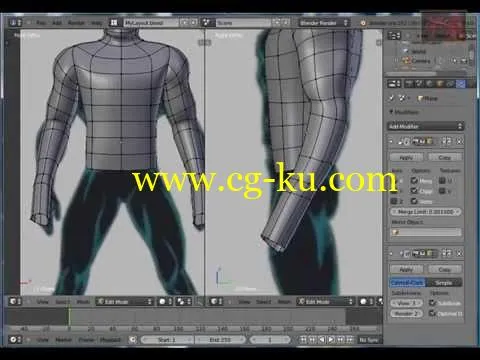The width and height of the screenshot is (480, 360).
Task: Apply the Subsurf modifier
Action: 406,269
